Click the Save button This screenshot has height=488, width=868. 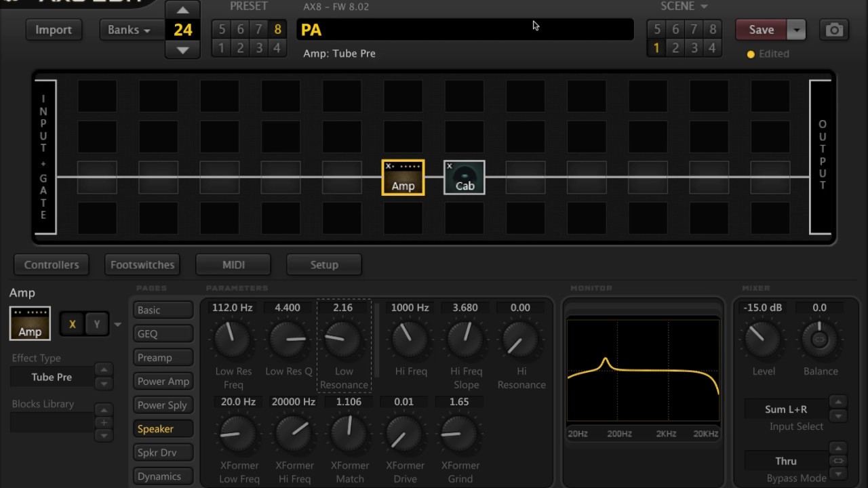(762, 30)
